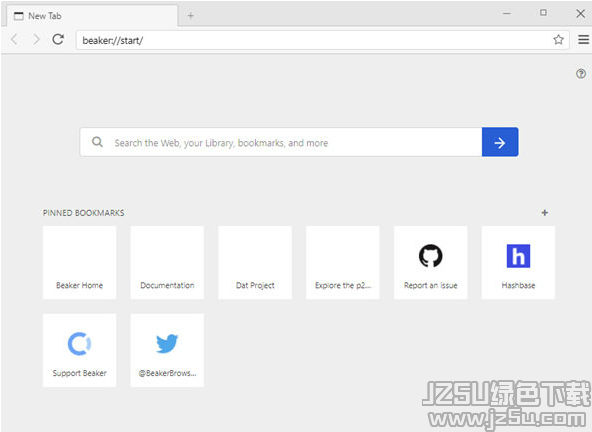Maximize the browser window

coord(543,12)
